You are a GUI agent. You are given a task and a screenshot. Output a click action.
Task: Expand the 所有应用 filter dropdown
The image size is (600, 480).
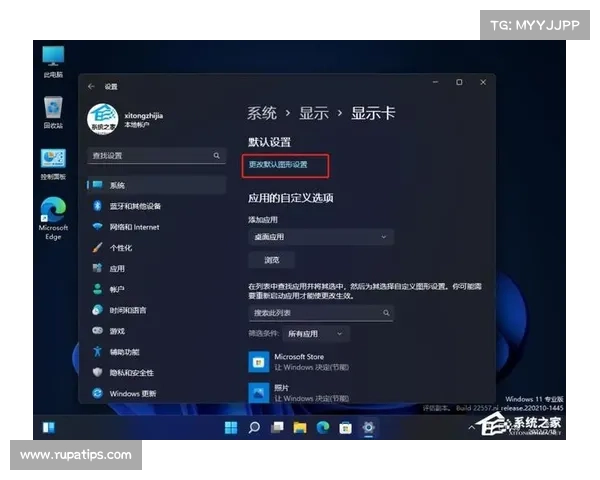point(316,334)
